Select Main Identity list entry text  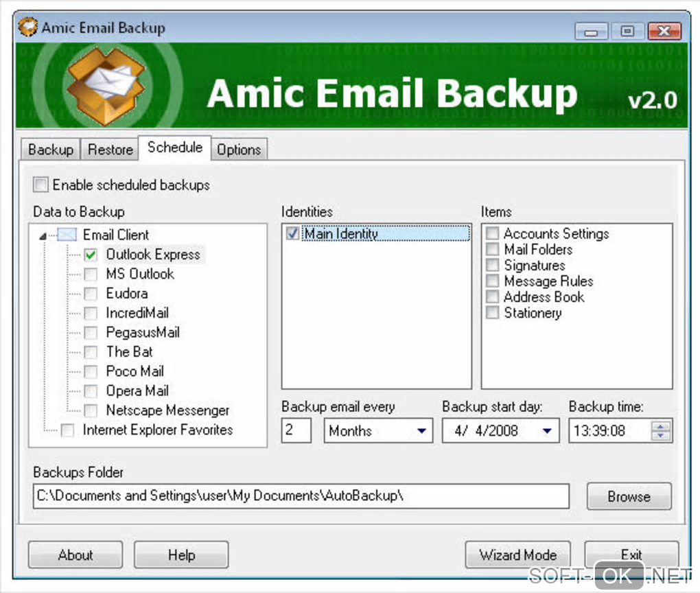tap(341, 233)
